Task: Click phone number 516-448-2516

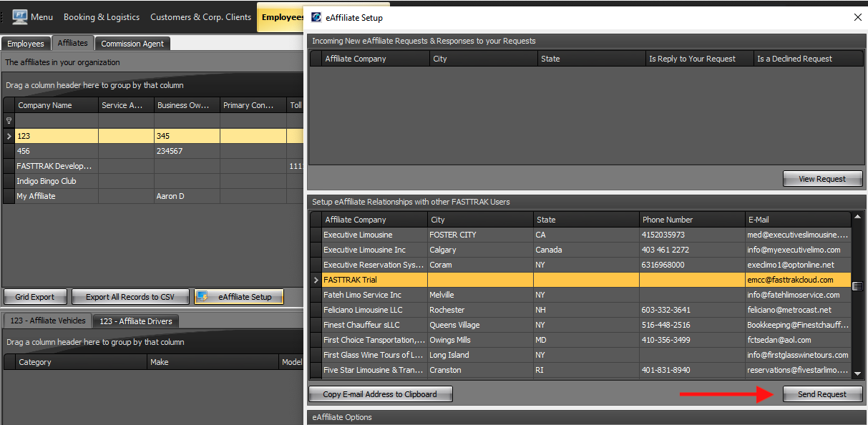Action: pyautogui.click(x=692, y=325)
